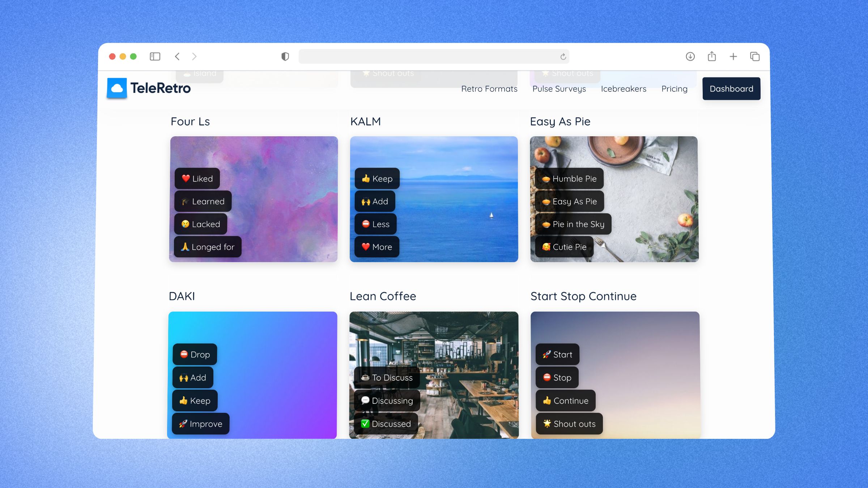Select the Lean Coffee format card
The image size is (868, 488).
pos(434,374)
